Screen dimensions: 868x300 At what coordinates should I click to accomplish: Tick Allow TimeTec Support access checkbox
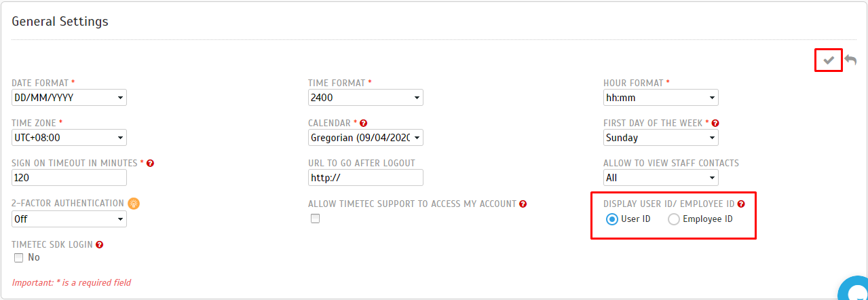coord(315,219)
